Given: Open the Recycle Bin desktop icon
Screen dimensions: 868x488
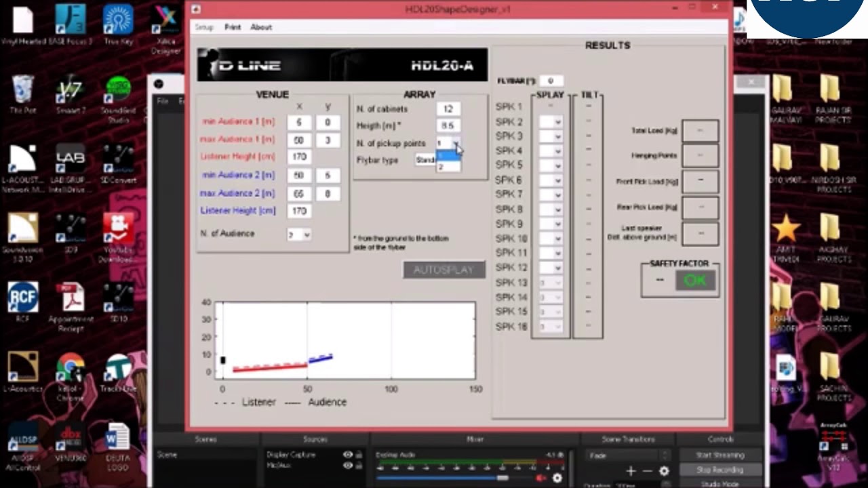Looking at the screenshot, I should point(22,94).
